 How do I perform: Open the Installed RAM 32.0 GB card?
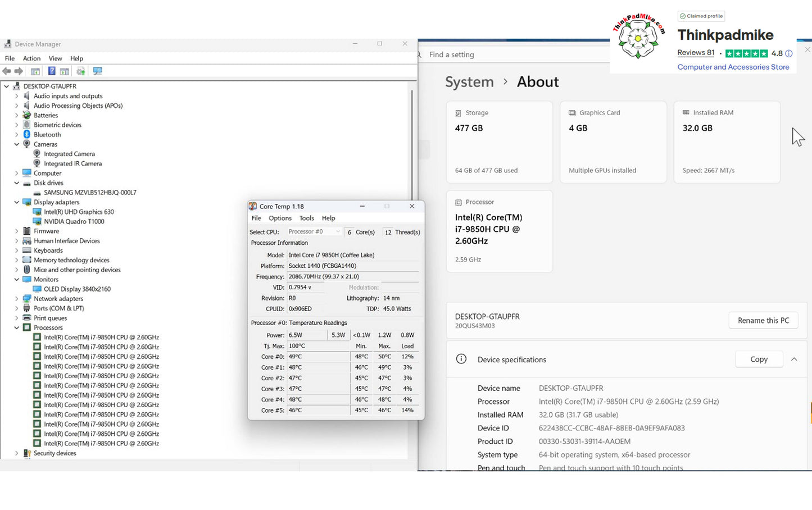[727, 142]
